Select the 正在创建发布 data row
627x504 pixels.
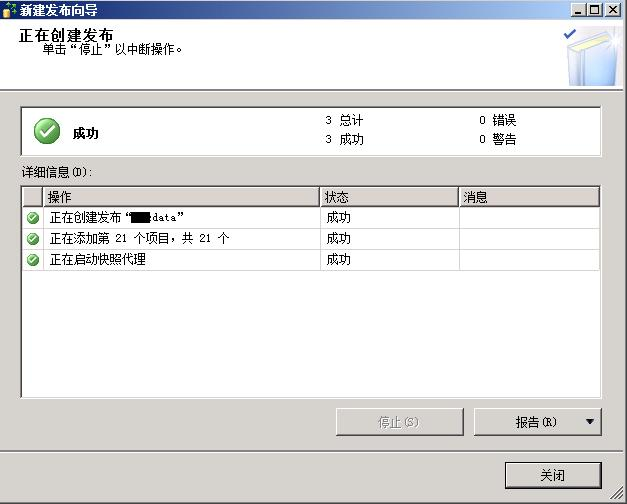pos(311,218)
